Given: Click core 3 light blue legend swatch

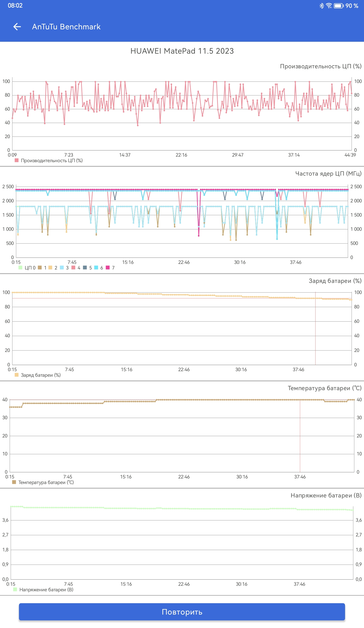Looking at the screenshot, I should 62,267.
